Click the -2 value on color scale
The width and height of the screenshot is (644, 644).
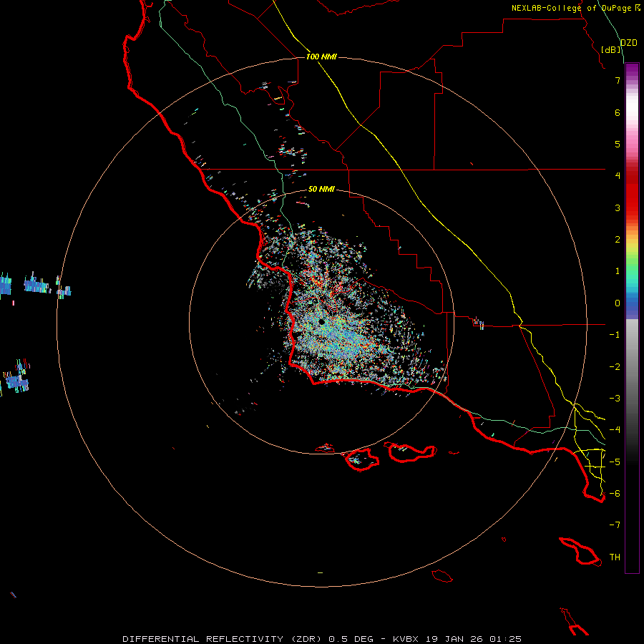coord(615,367)
